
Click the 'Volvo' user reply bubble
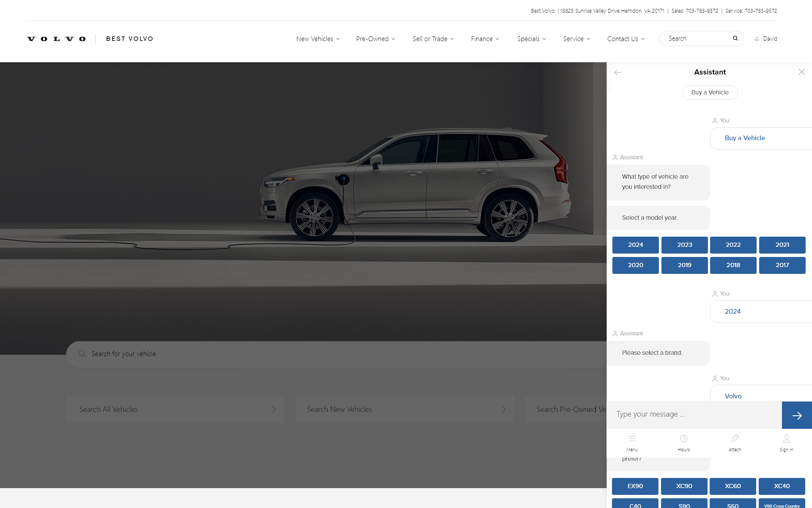[x=761, y=394]
